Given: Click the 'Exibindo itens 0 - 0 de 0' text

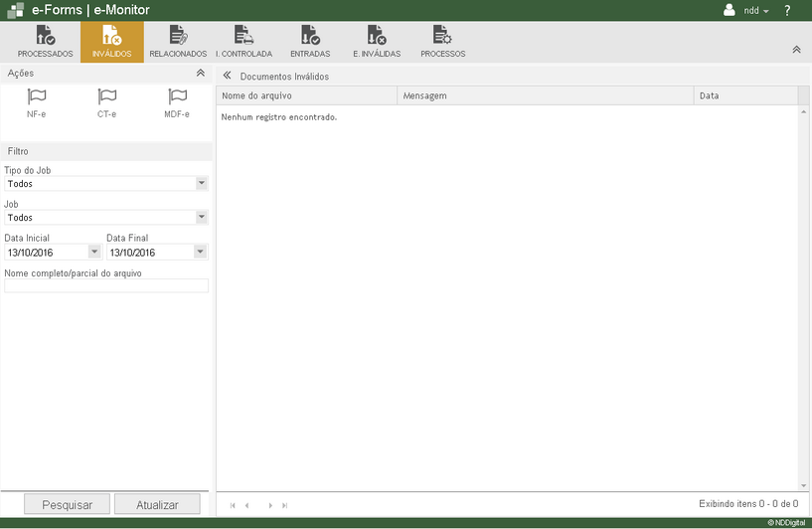Looking at the screenshot, I should pyautogui.click(x=748, y=503).
